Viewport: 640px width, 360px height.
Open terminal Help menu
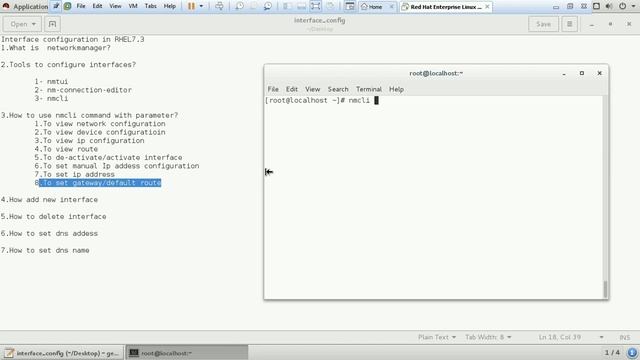click(x=396, y=89)
